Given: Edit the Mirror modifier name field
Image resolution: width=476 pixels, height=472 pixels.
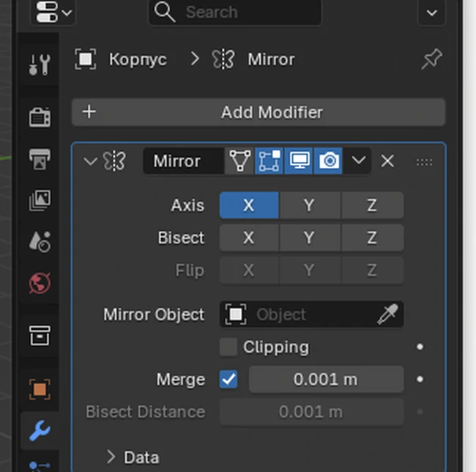Looking at the screenshot, I should (x=183, y=161).
